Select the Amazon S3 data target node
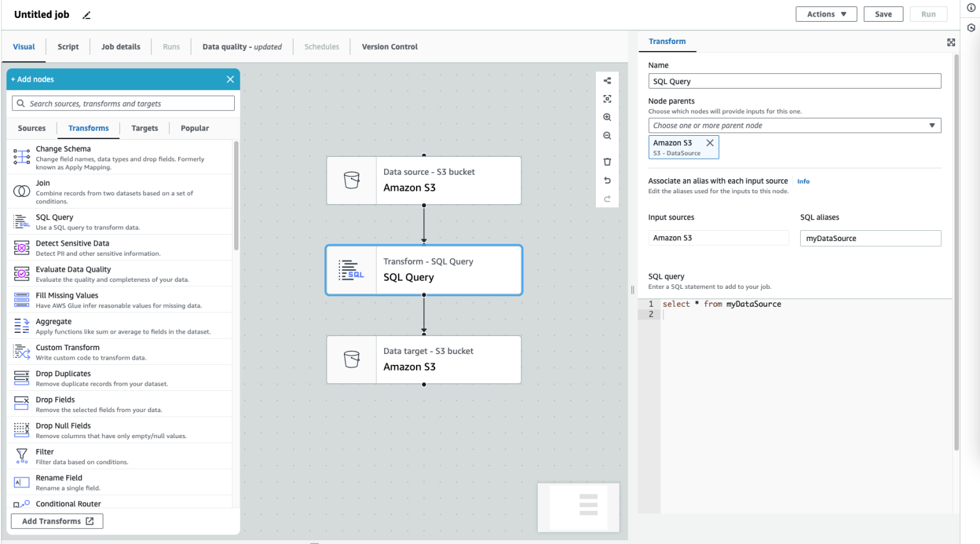 tap(424, 360)
